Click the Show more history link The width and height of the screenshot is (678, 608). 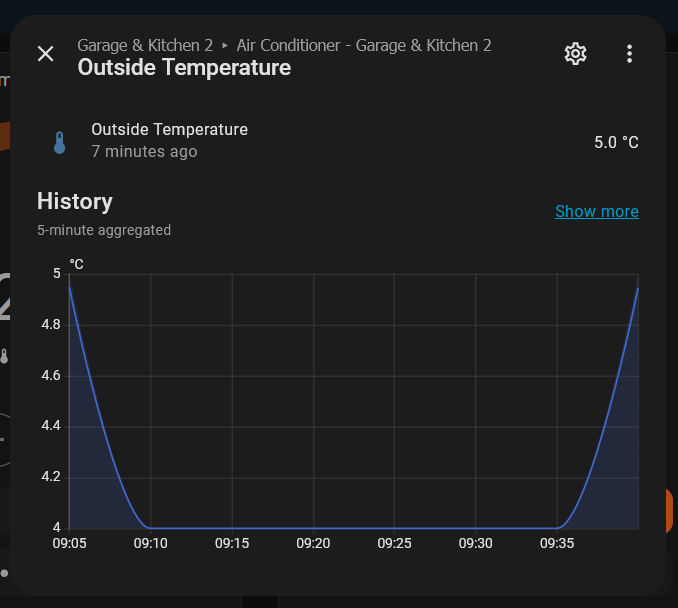(596, 211)
